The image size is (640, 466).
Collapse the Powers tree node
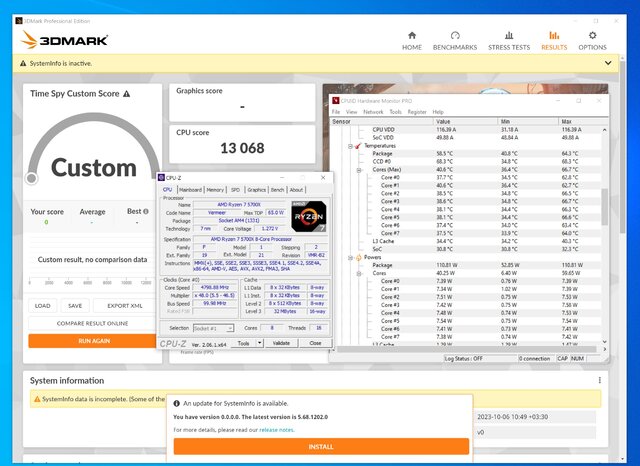coord(351,256)
